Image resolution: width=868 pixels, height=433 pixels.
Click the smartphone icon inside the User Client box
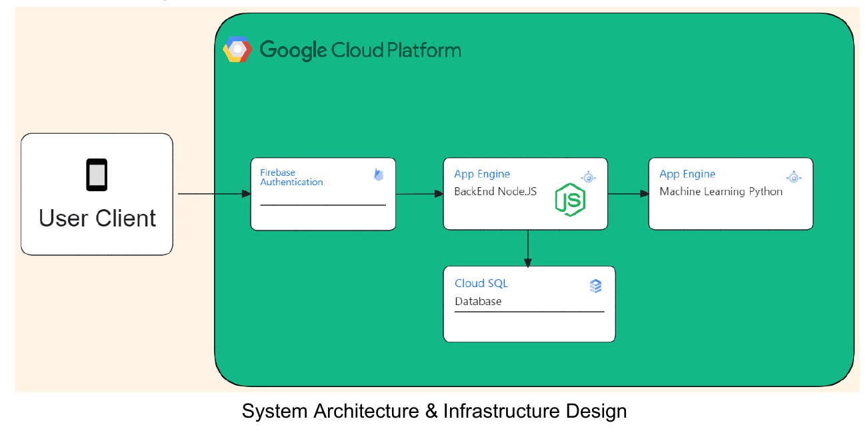click(x=96, y=173)
